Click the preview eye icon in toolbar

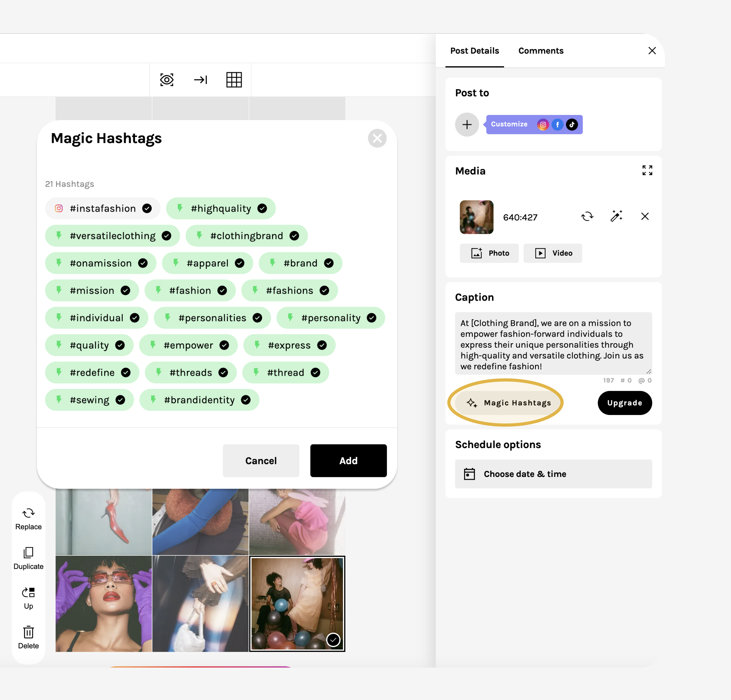click(x=167, y=80)
